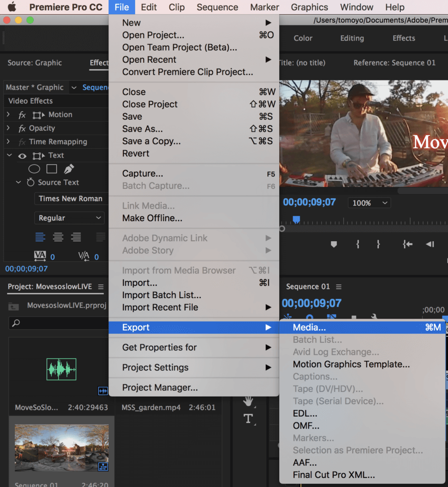The height and width of the screenshot is (487, 448).
Task: Expand the Time Remapping properties
Action: click(x=9, y=142)
